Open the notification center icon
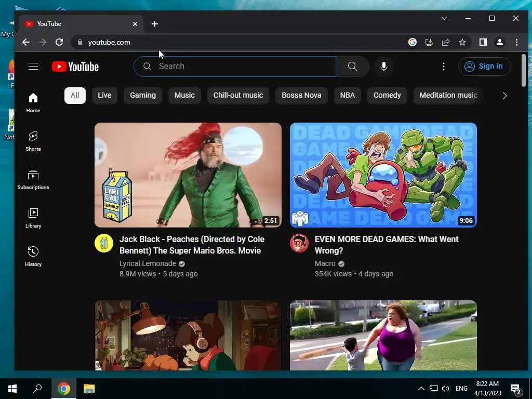This screenshot has width=532, height=399. click(516, 389)
